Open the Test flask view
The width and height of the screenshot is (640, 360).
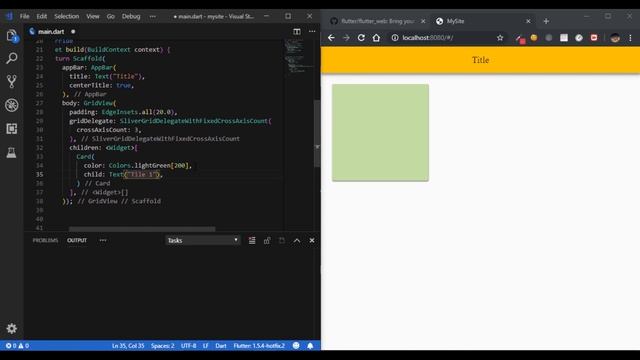click(x=12, y=152)
